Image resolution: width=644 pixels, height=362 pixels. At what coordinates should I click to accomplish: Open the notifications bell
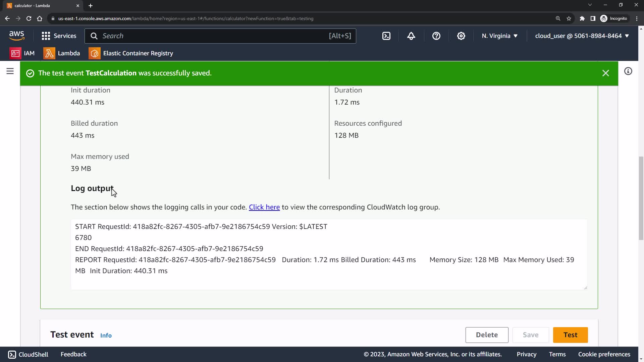coord(411,36)
